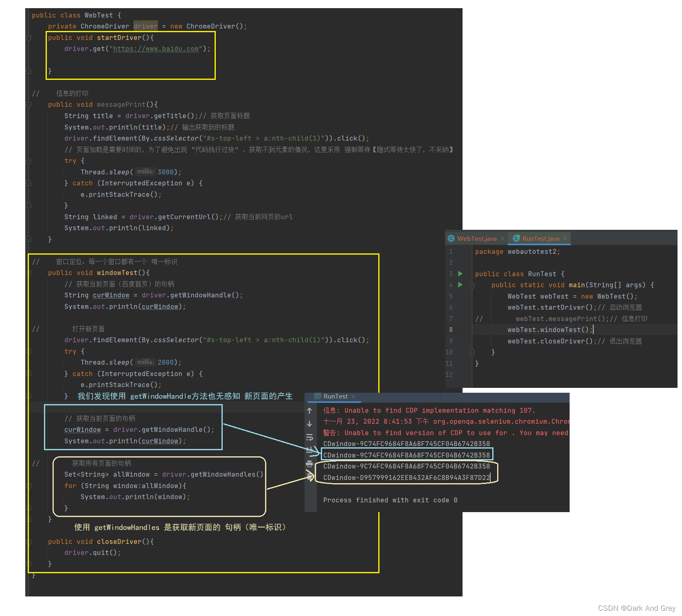This screenshot has width=682, height=616.
Task: Click the red '警告: Unable to find version' line
Action: [446, 433]
